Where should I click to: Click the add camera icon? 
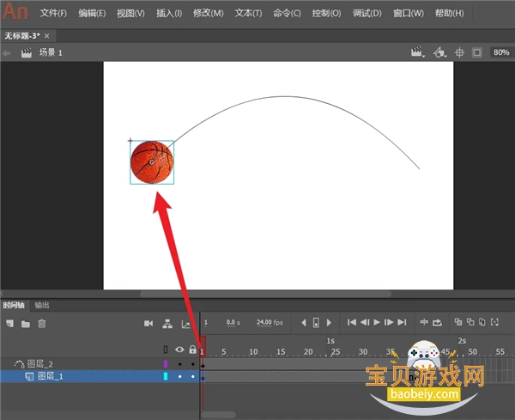[x=148, y=324]
